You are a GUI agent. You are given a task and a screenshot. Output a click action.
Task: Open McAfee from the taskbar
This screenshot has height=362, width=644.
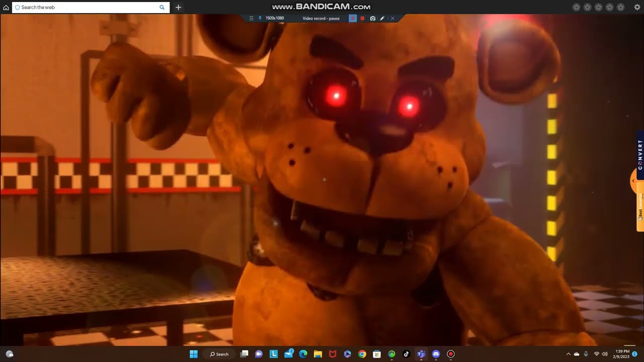pyautogui.click(x=332, y=354)
